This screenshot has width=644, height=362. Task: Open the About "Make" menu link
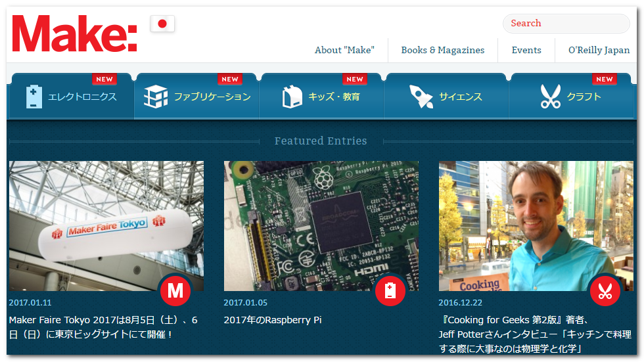(344, 50)
